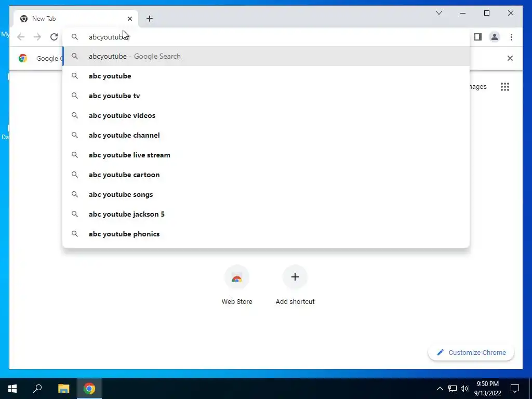The width and height of the screenshot is (532, 399).
Task: Choose 'abc youtube jackson 5' suggestion
Action: (267, 214)
